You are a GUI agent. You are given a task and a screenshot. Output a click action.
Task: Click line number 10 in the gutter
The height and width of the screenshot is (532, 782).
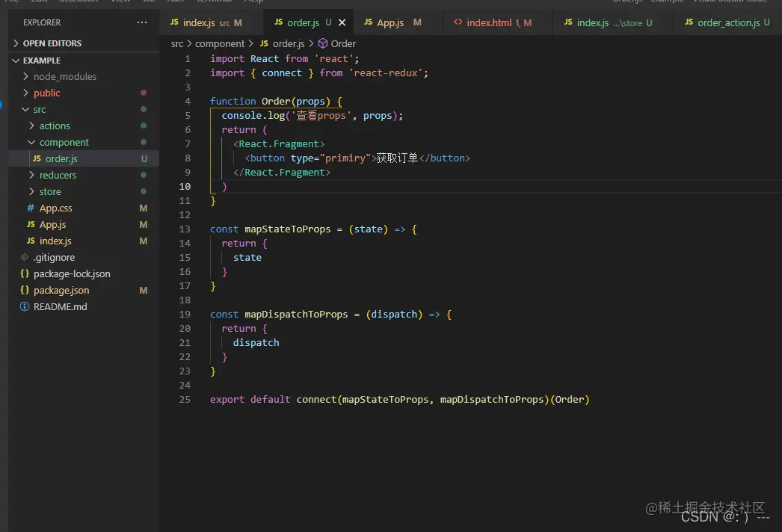[x=185, y=187]
